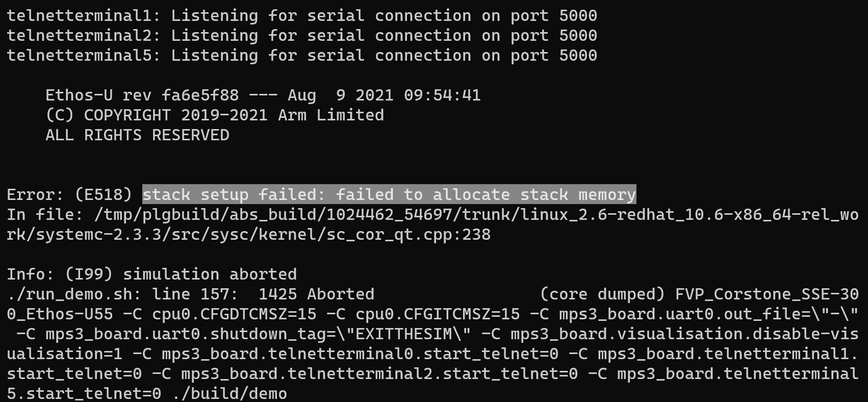The height and width of the screenshot is (402, 868).
Task: Click the highlighted stack setup failed message
Action: pos(389,194)
